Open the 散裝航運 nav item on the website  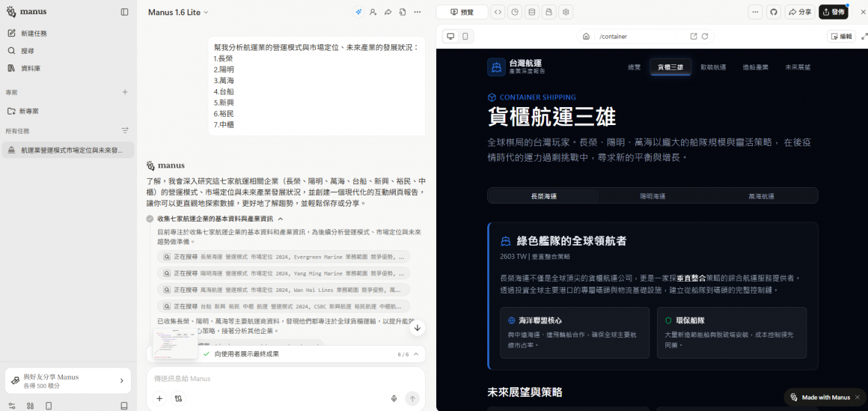(713, 67)
